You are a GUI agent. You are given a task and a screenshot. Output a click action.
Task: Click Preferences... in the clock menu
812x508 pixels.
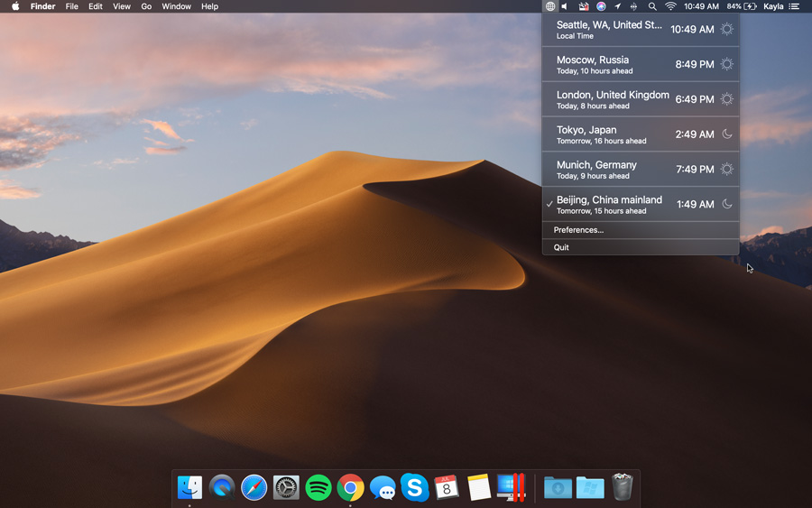[578, 230]
